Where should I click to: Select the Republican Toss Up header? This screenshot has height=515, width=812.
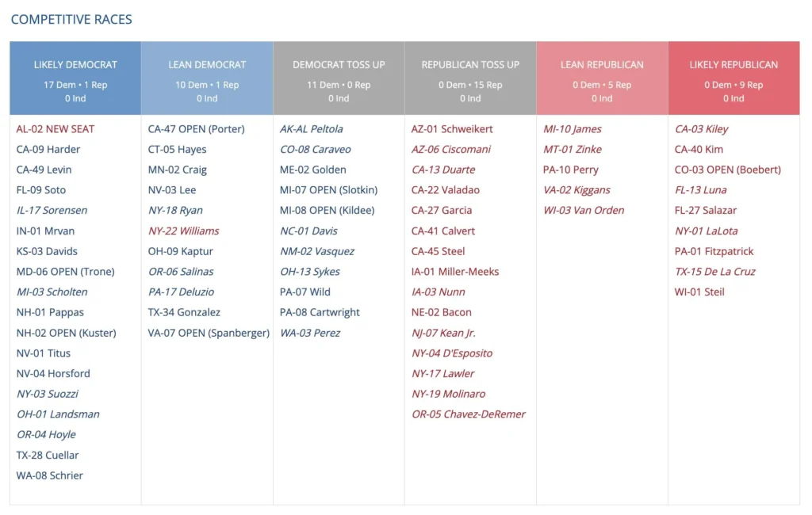click(x=470, y=65)
